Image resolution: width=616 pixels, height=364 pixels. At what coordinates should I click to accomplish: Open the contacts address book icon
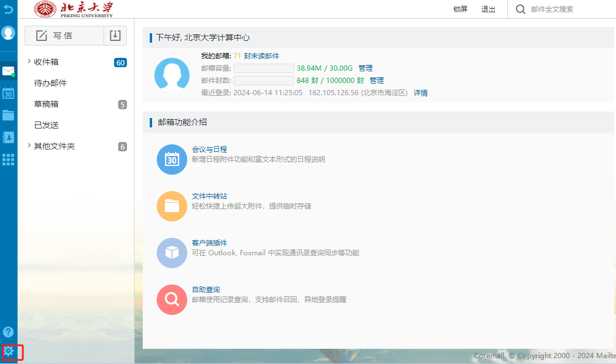coord(8,137)
